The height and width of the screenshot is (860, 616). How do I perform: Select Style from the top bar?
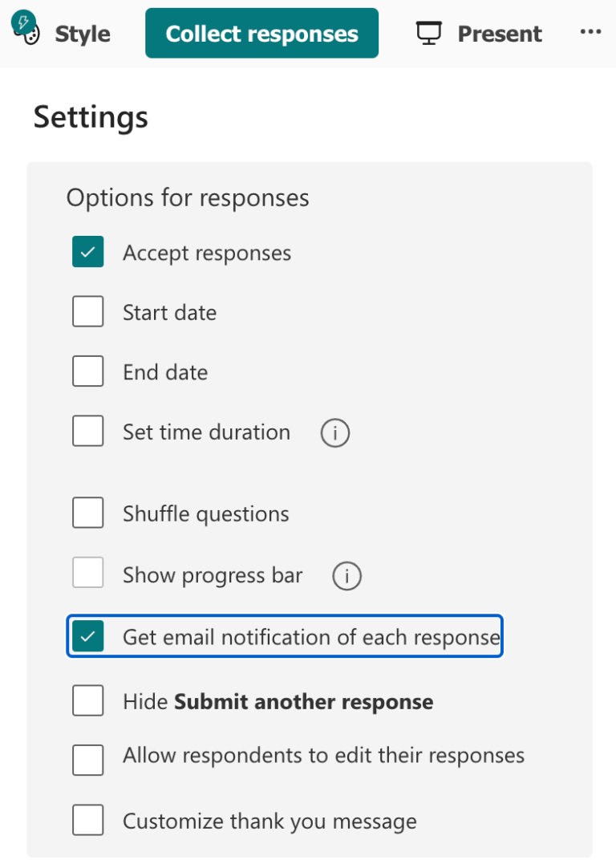pyautogui.click(x=83, y=34)
